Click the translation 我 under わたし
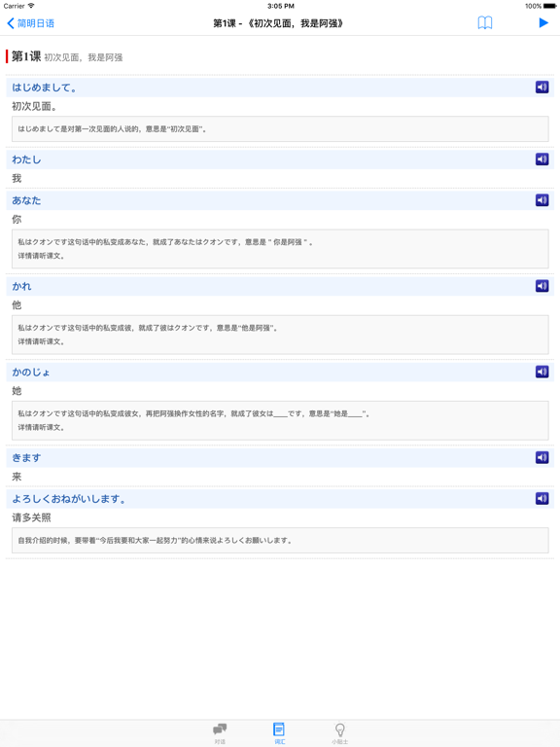The width and height of the screenshot is (560, 747). [17, 178]
